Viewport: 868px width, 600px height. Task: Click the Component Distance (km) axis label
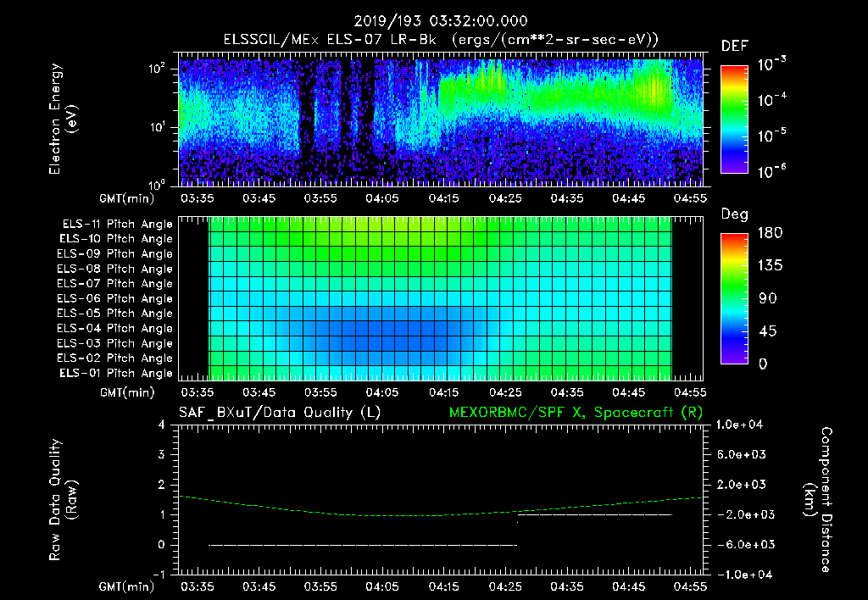click(818, 500)
